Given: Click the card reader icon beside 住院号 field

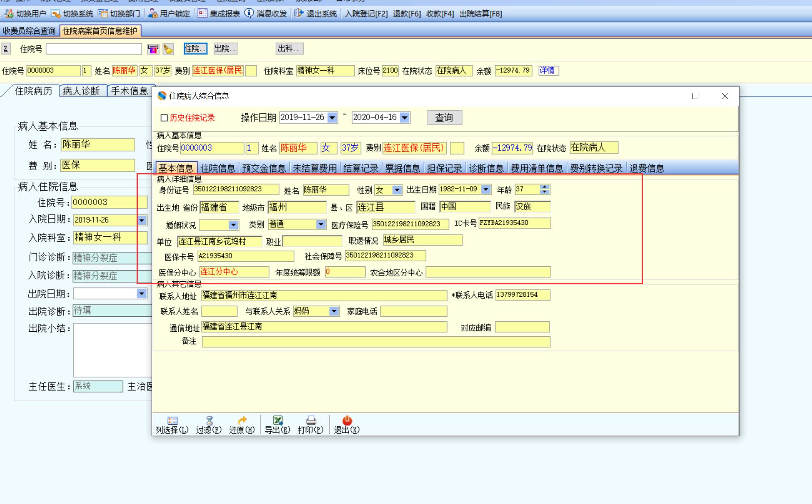Looking at the screenshot, I should pos(153,49).
